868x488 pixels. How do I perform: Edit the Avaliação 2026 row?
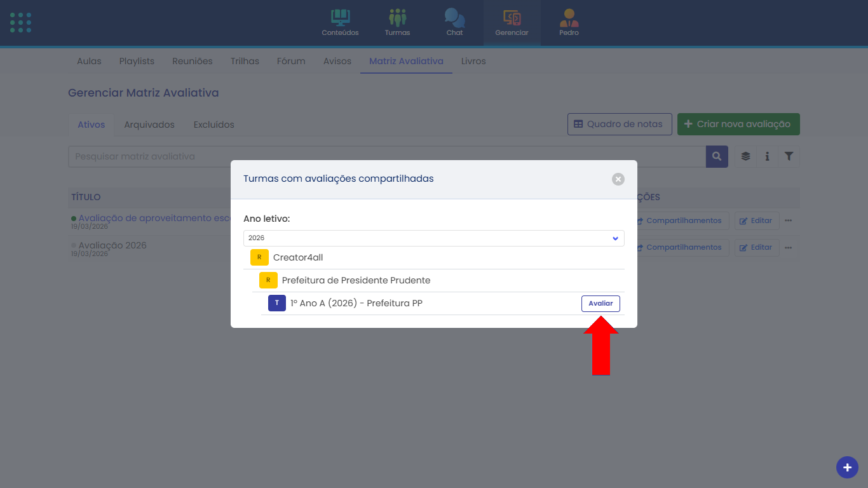click(757, 247)
